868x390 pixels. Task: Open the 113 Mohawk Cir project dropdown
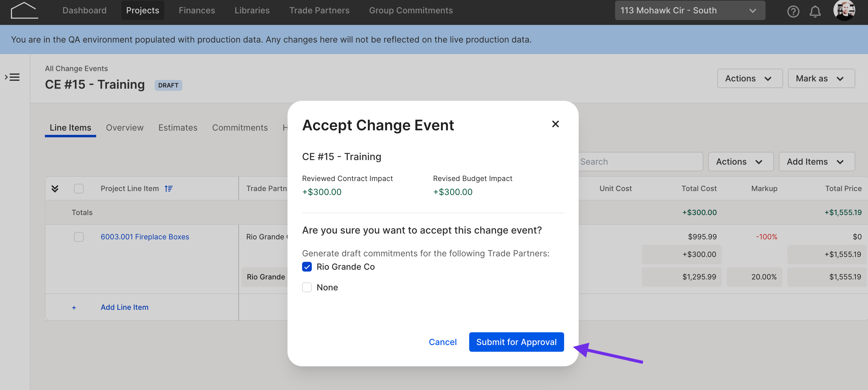[689, 10]
